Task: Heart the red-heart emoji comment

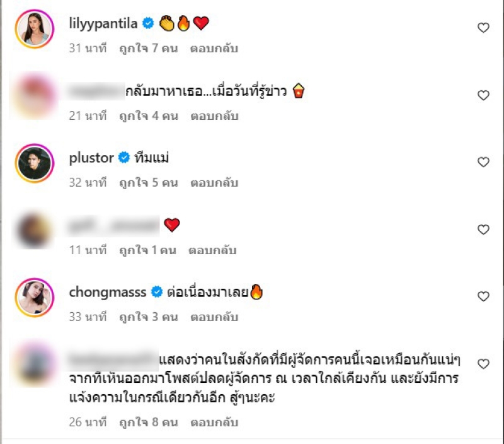Action: tap(483, 230)
